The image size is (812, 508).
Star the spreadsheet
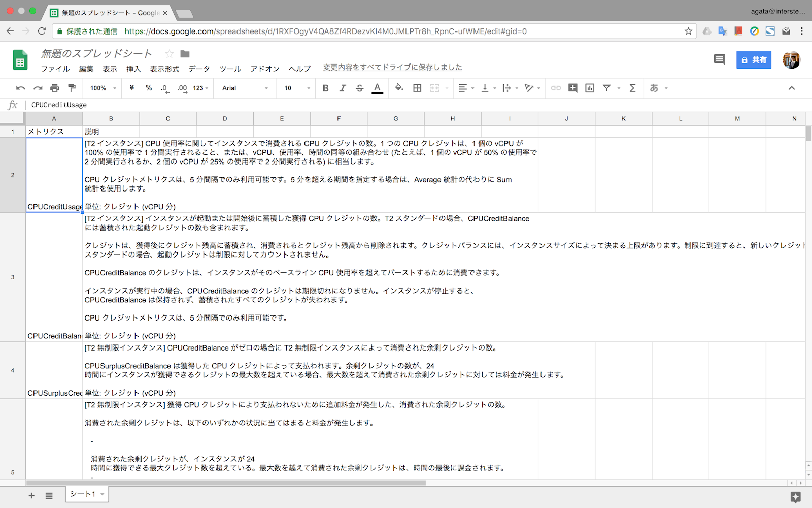(x=170, y=54)
